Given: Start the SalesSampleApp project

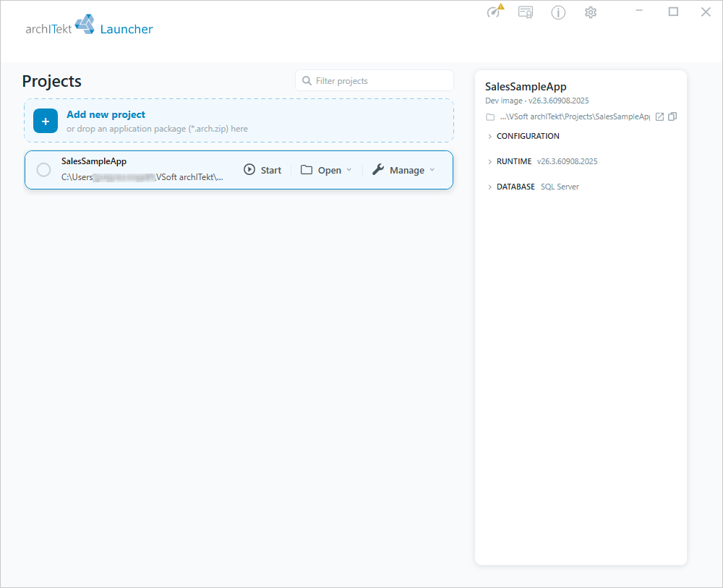Looking at the screenshot, I should click(262, 170).
